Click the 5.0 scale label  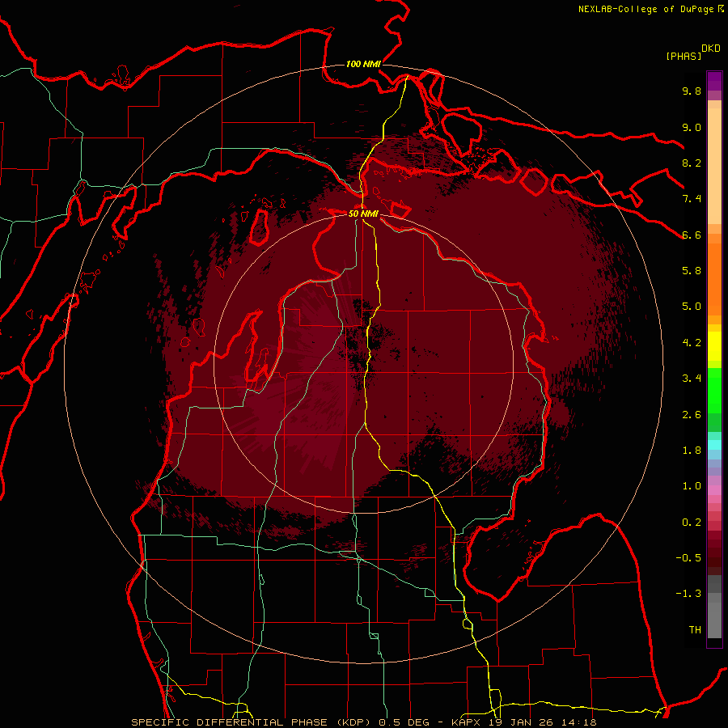click(x=692, y=307)
